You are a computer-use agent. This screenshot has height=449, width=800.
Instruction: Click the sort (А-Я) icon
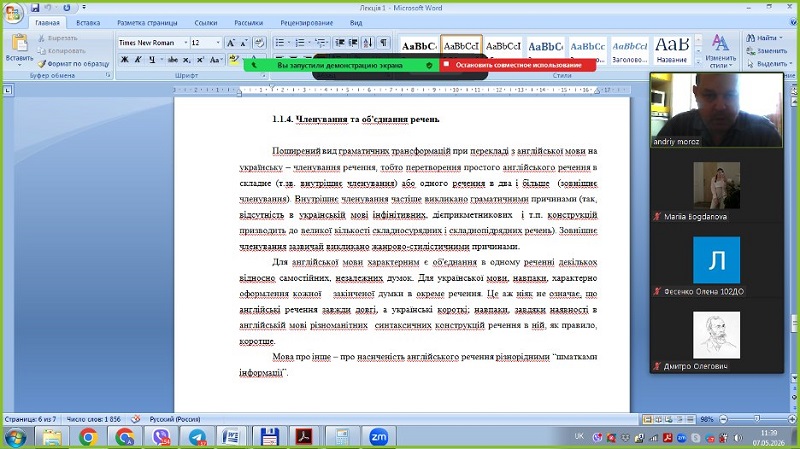pos(368,43)
